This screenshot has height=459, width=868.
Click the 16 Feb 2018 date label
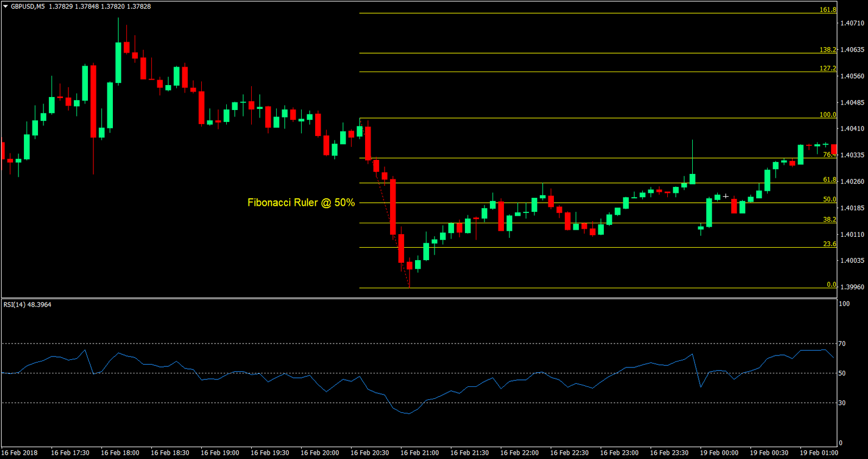coord(20,453)
